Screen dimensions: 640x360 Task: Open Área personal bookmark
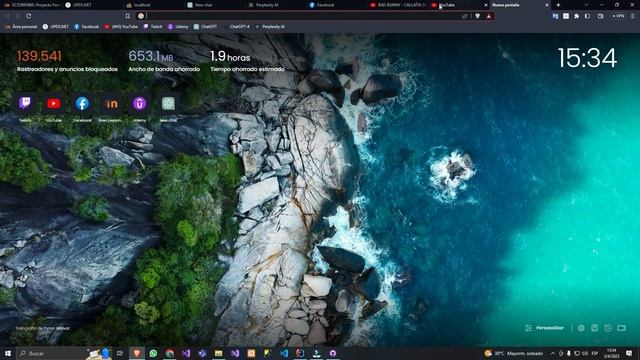coord(21,27)
